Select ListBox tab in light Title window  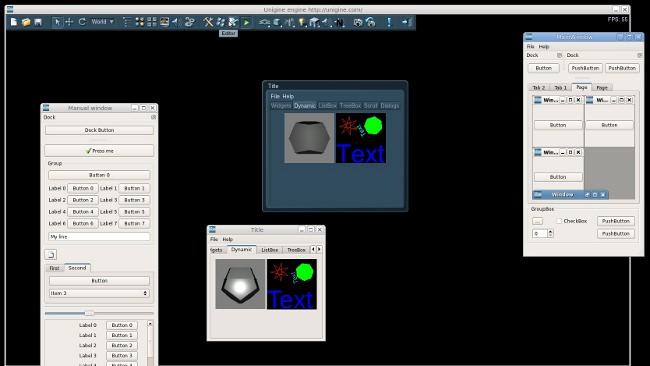coord(269,250)
